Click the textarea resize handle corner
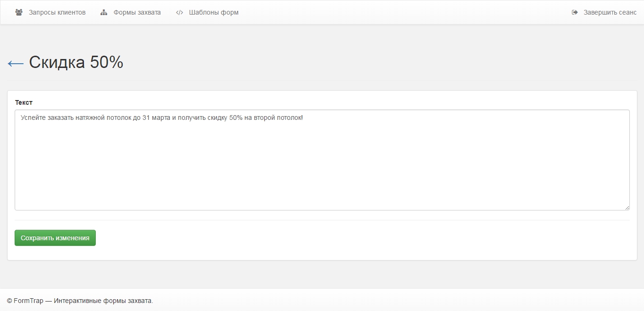This screenshot has height=311, width=644. pos(627,207)
